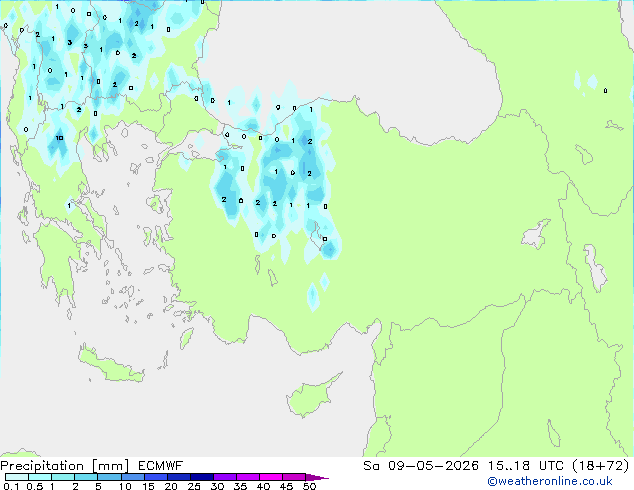Select the date 'Sa 09-05-2026' text
This screenshot has width=634, height=490.
421,466
